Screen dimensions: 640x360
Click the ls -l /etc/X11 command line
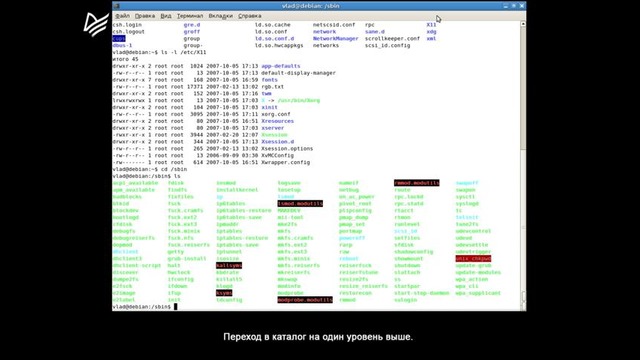(184, 52)
